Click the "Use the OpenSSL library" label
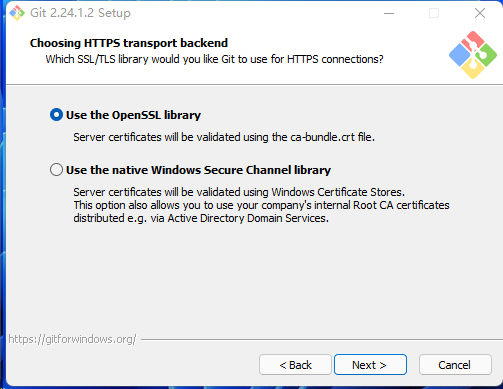This screenshot has height=389, width=503. coord(133,115)
